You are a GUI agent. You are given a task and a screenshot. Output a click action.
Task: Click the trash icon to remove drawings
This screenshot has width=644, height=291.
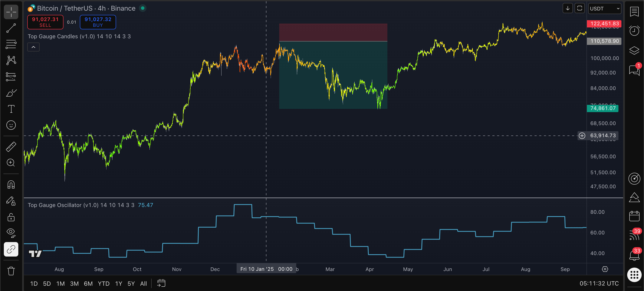point(11,271)
